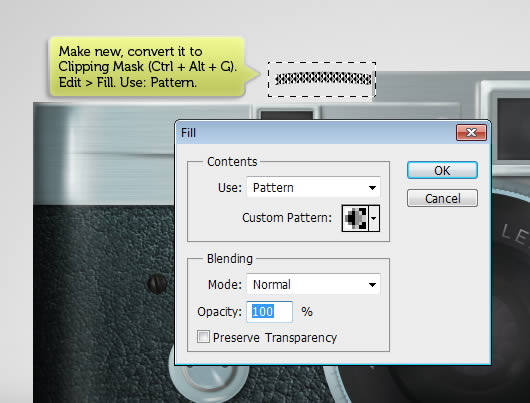Click the 'Use:' label

click(230, 187)
